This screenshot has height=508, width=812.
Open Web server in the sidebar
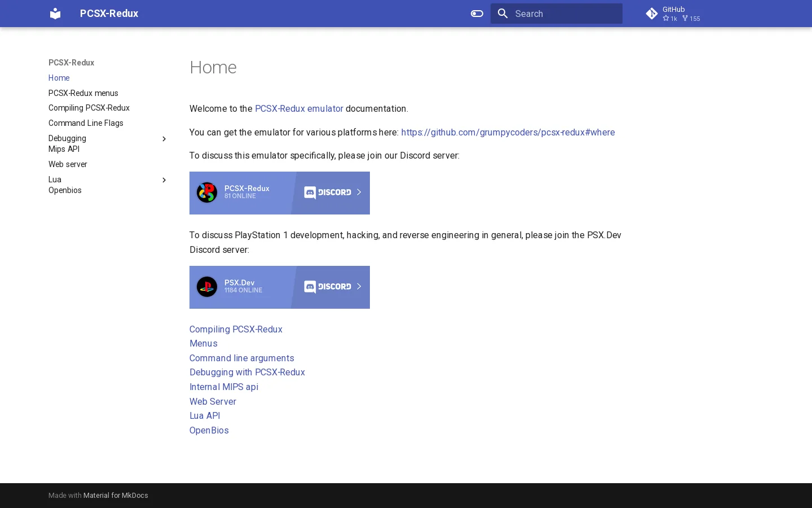[68, 164]
